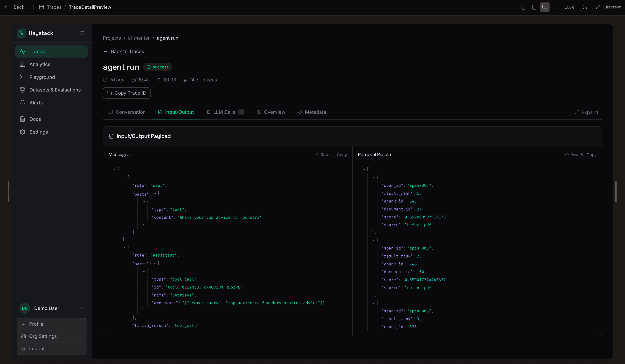The height and width of the screenshot is (364, 625).
Task: Collapse sidebar with hamburger menu icon
Action: (82, 33)
